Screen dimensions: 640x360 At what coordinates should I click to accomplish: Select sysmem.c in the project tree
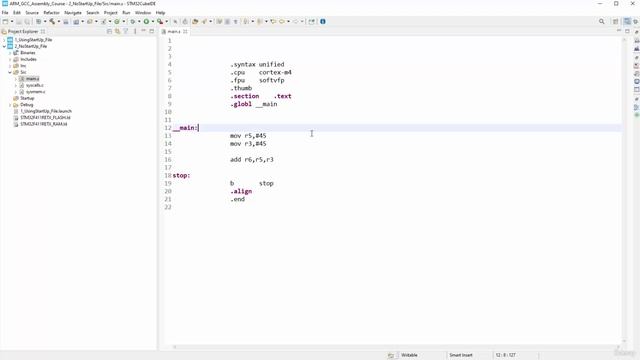tap(36, 92)
